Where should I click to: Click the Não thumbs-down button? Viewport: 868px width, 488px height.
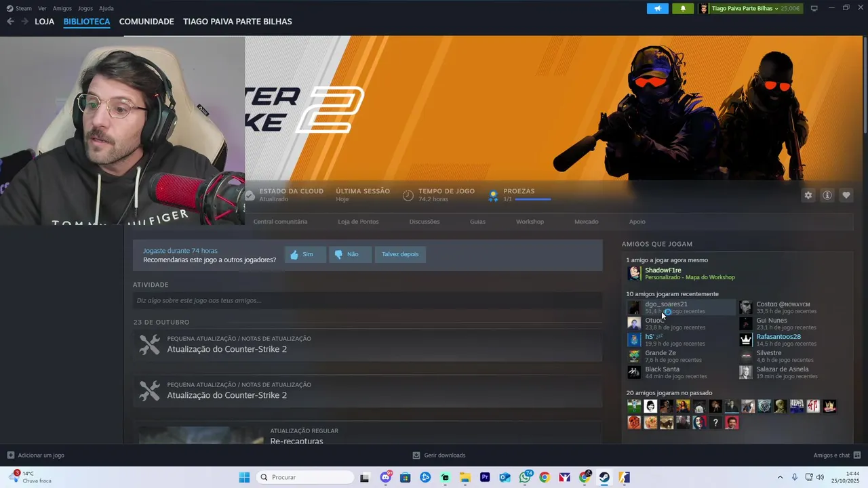tap(351, 254)
